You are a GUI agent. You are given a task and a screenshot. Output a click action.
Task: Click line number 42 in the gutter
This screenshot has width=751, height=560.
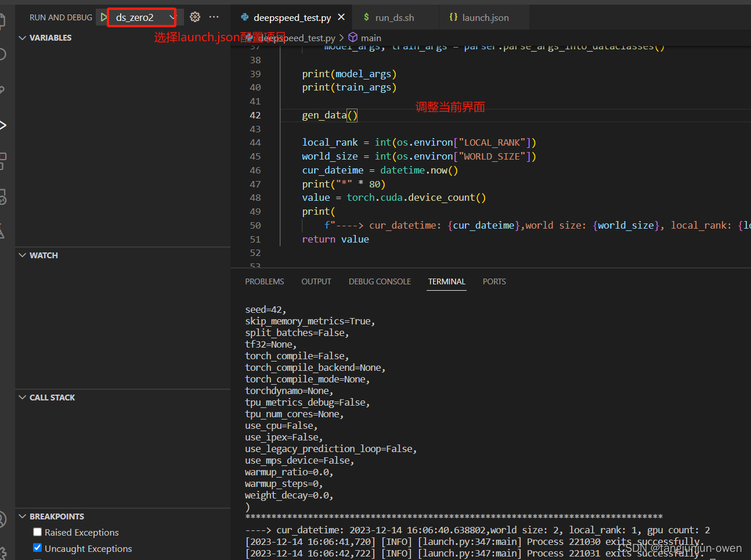click(x=255, y=115)
